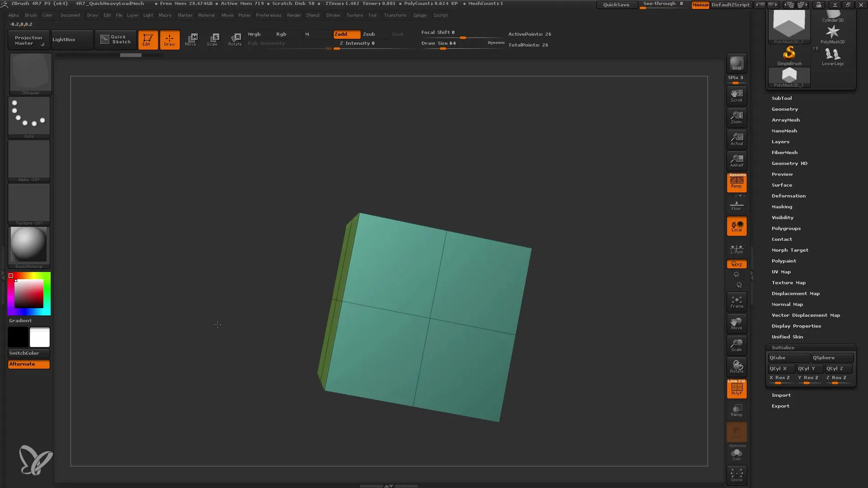Click the Local transformation icon
868x488 pixels.
point(736,226)
